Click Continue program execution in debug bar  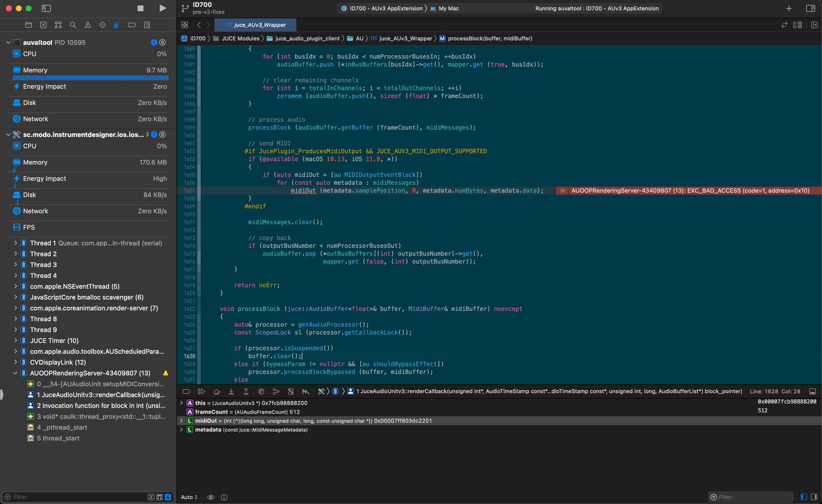click(201, 391)
